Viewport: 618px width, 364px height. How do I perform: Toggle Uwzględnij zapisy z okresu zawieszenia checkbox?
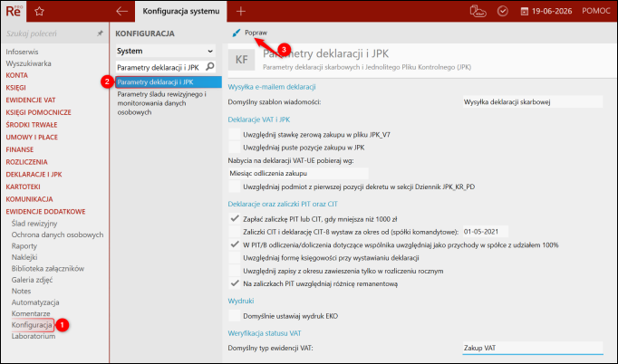235,271
